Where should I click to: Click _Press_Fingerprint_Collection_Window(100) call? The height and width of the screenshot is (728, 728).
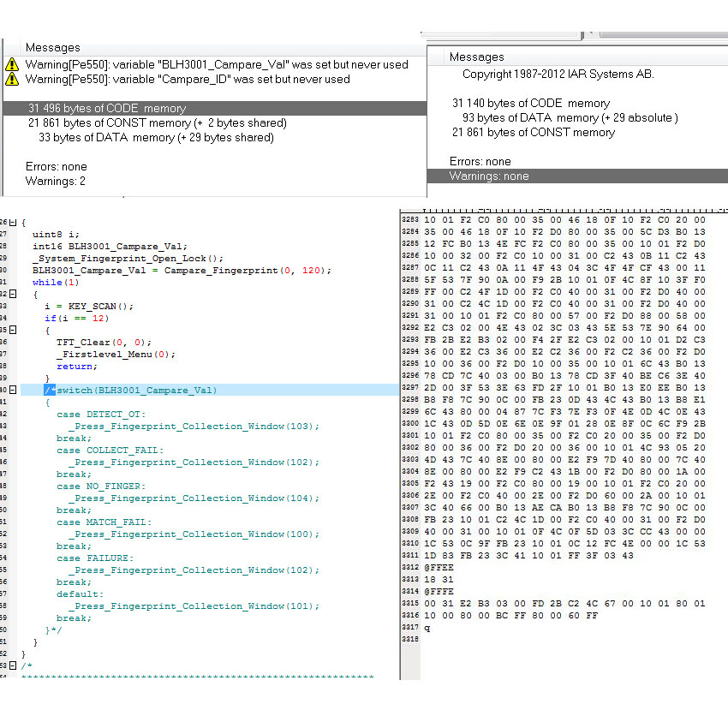194,534
